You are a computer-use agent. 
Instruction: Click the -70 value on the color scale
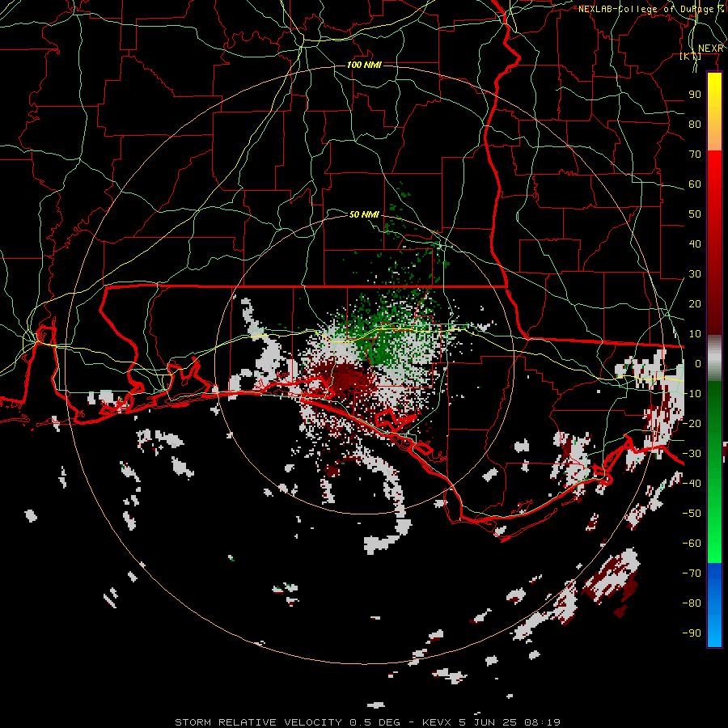[692, 573]
